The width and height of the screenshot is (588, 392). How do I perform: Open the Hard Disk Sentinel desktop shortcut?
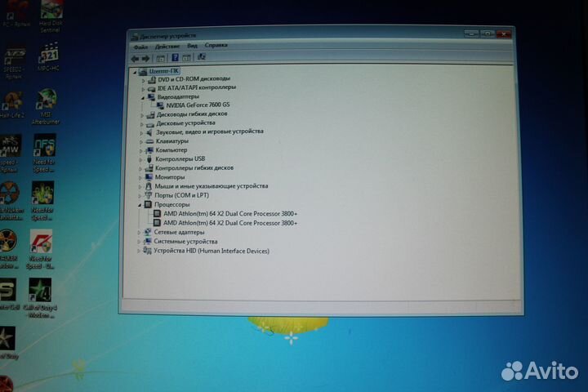click(51, 15)
